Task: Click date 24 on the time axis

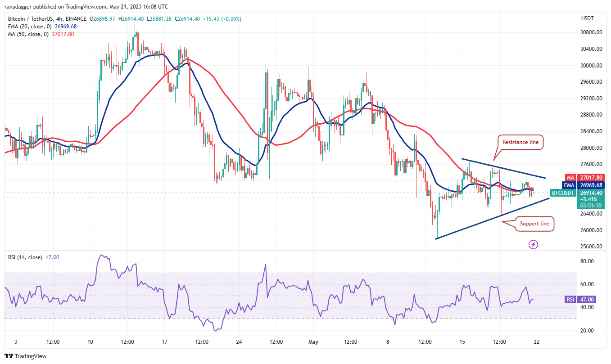Action: (x=239, y=342)
